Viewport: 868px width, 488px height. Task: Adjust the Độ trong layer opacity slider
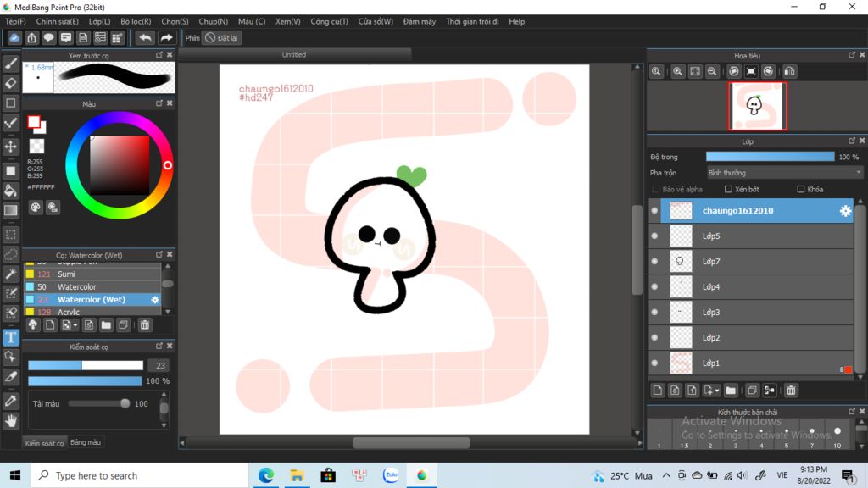(770, 157)
